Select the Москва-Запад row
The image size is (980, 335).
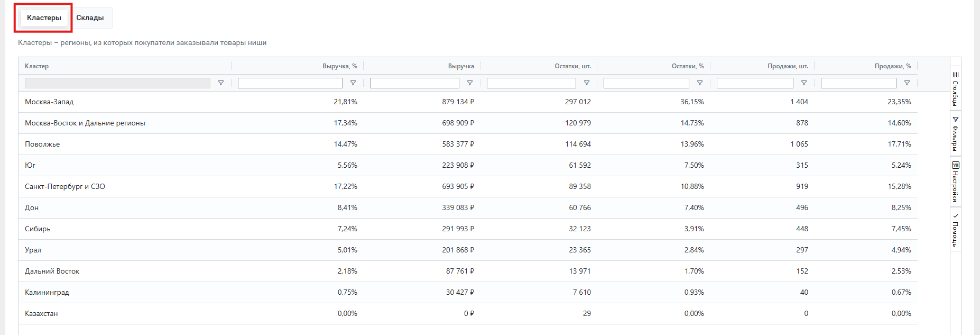pyautogui.click(x=468, y=102)
